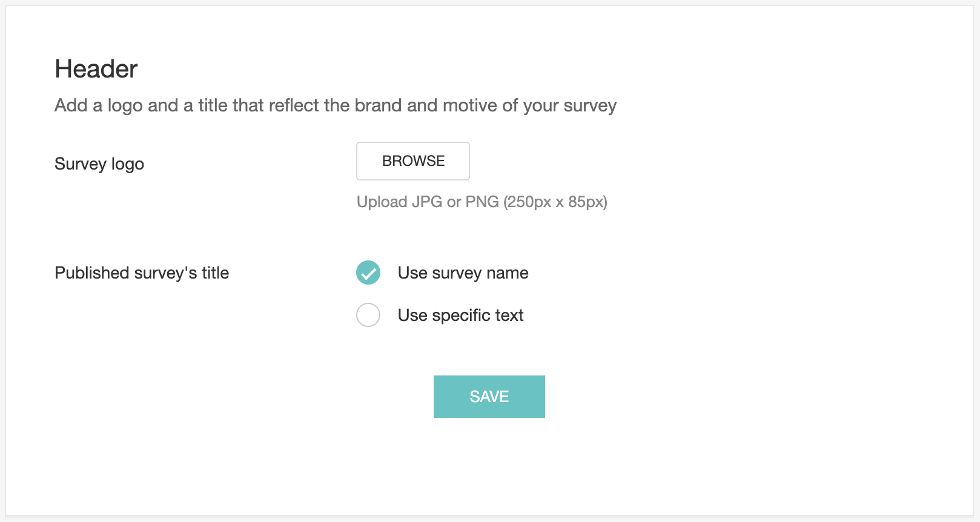
Task: Click the word "survey" ending the subtitle
Action: (590, 105)
